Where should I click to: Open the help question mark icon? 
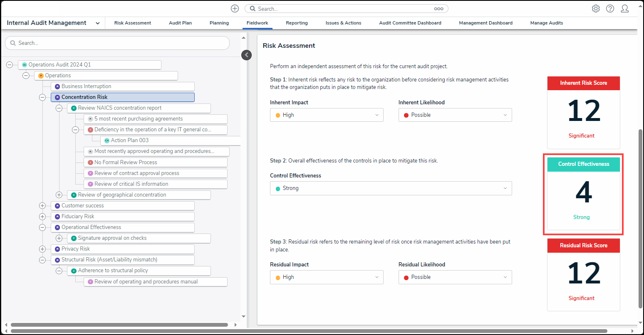click(610, 9)
